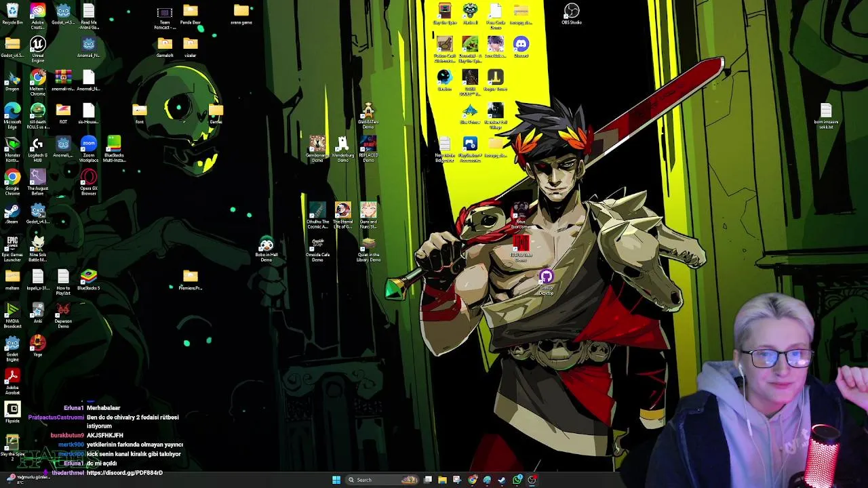Launch BlueStacks Multi-Instance shortcut
This screenshot has width=868, height=488.
(x=114, y=149)
